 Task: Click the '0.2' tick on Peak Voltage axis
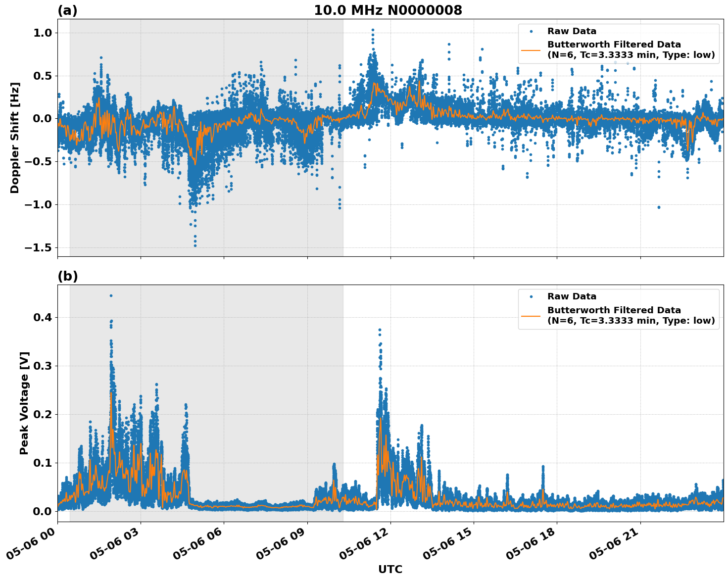click(x=43, y=414)
